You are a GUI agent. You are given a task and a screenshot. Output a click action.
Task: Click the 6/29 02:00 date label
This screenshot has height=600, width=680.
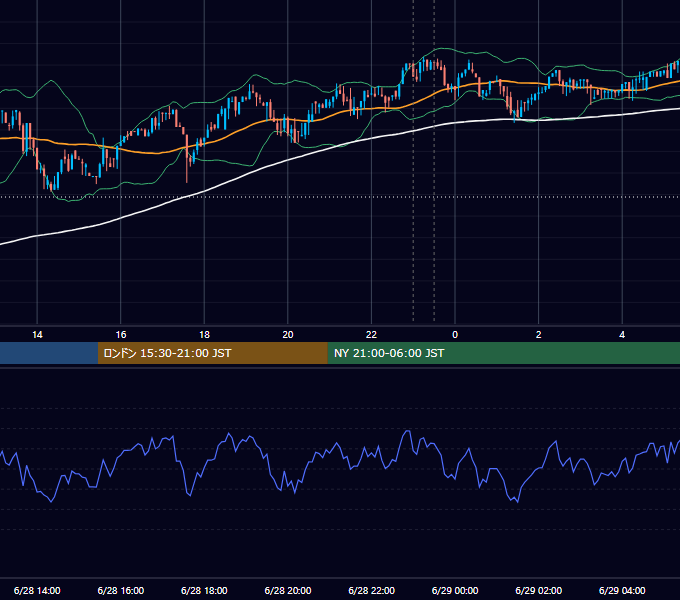tap(539, 590)
